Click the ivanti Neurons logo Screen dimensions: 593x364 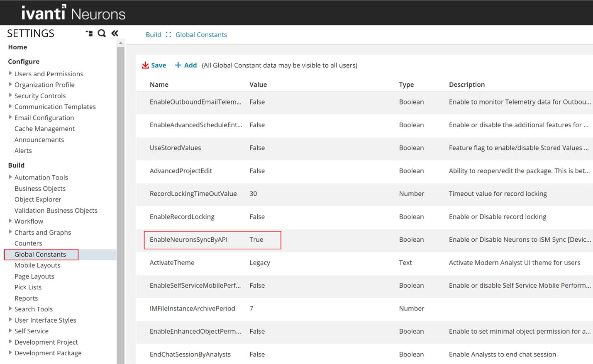tap(73, 13)
